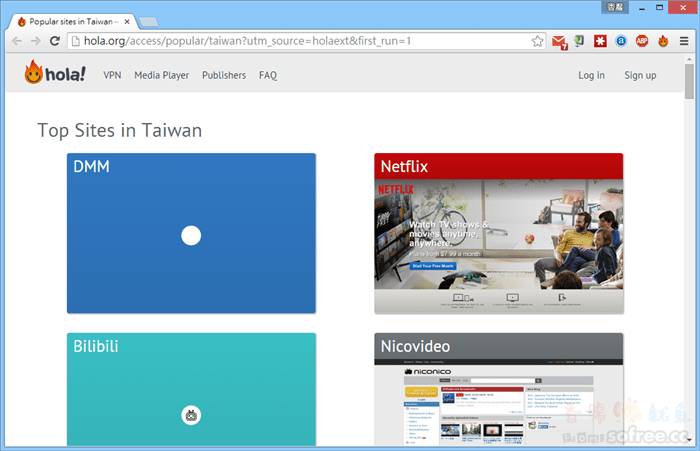This screenshot has height=451, width=700.
Task: Click the Sign up link
Action: pos(640,75)
